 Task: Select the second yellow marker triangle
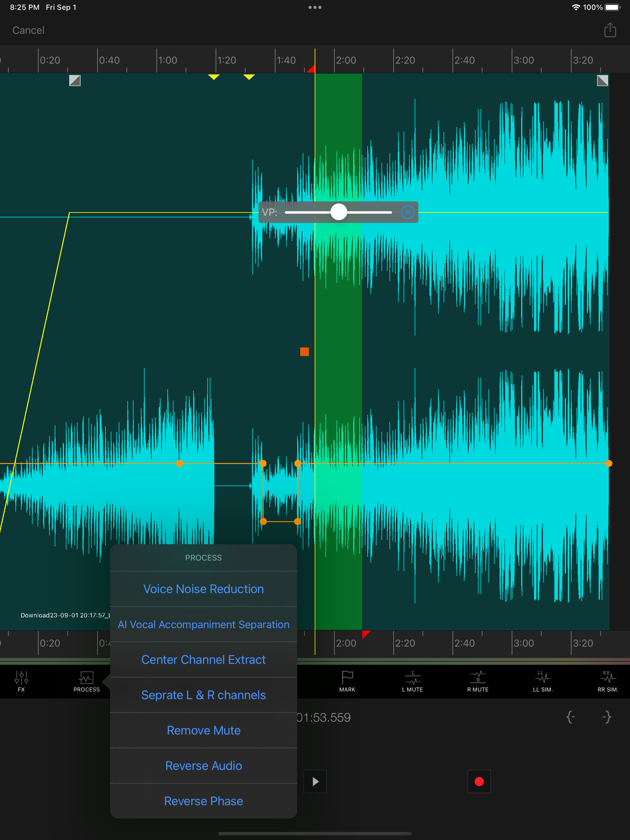click(249, 77)
